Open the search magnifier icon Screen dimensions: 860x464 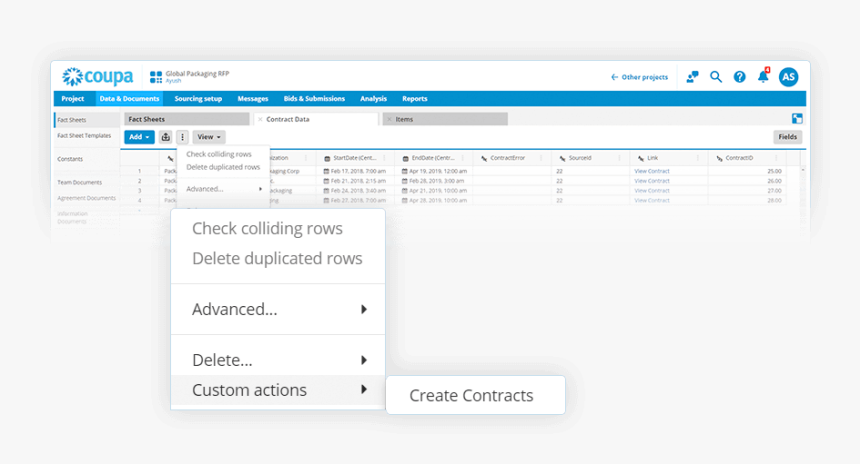tap(716, 77)
